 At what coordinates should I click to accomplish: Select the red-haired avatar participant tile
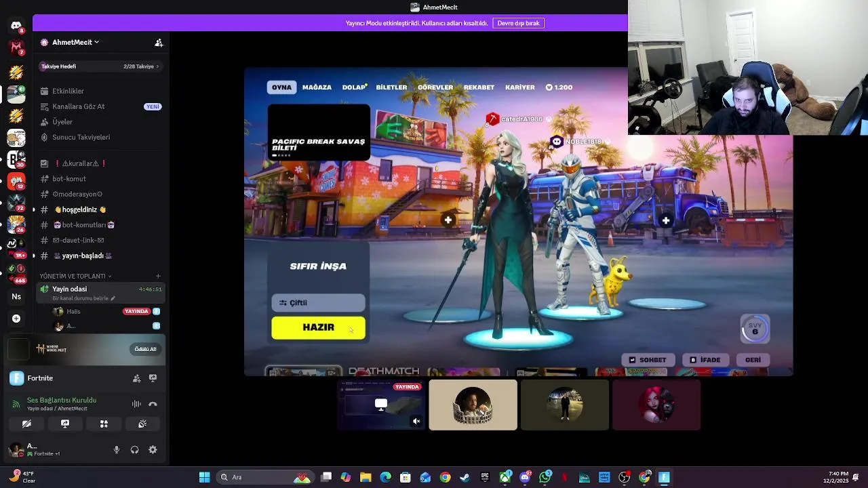coord(656,405)
